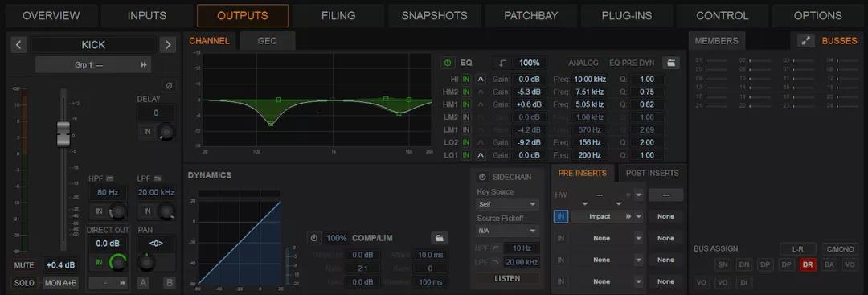868x295 pixels.
Task: Click the LISTEN sidechain button
Action: point(507,278)
